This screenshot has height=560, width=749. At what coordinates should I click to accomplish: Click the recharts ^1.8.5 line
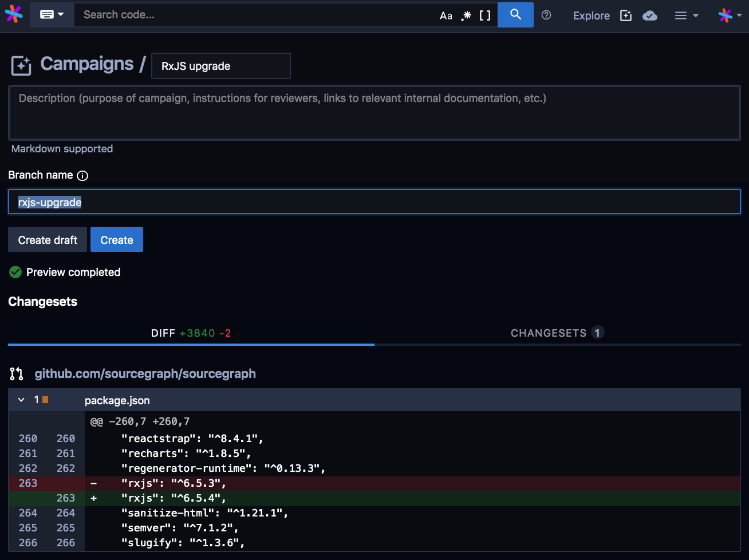(374, 453)
